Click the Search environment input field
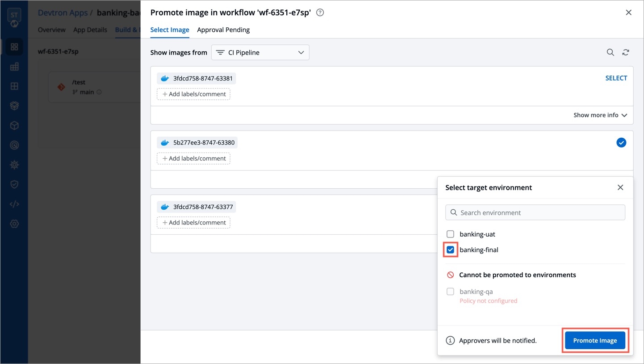This screenshot has height=364, width=644. [x=535, y=212]
